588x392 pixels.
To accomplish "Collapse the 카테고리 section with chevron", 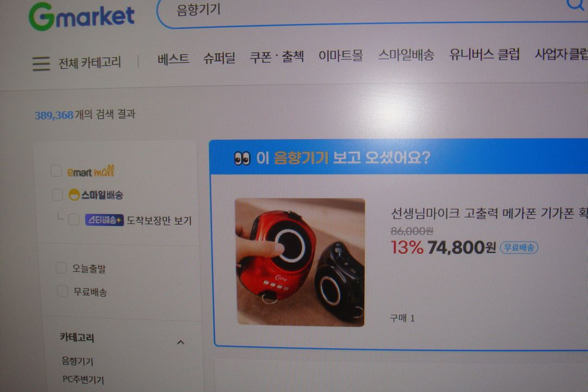I will 181,342.
